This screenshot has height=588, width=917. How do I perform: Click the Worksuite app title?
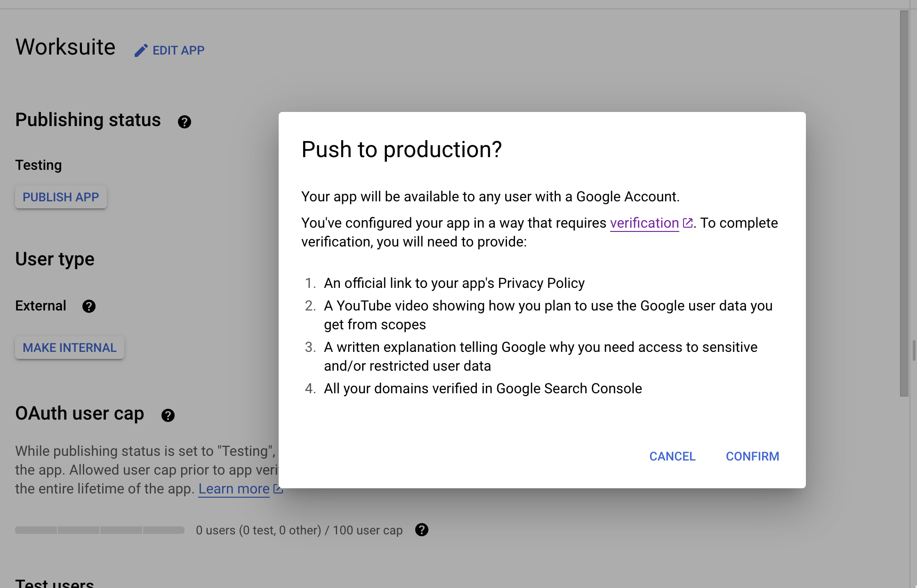tap(65, 47)
